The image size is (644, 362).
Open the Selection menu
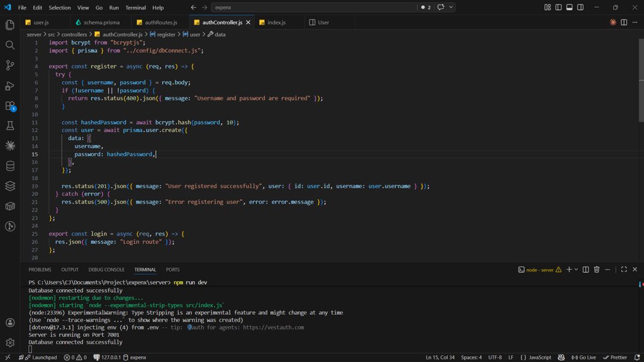pyautogui.click(x=60, y=8)
